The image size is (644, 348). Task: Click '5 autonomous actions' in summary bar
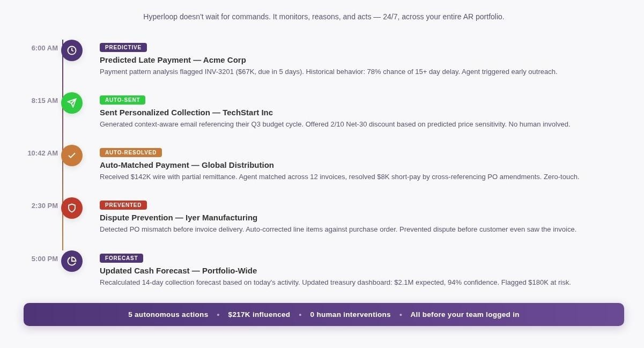(x=168, y=315)
